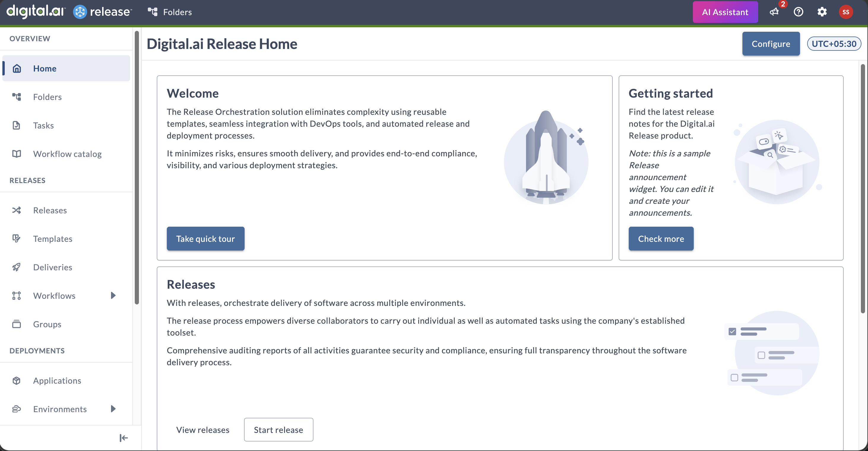Click Take quick tour button
868x451 pixels.
205,239
